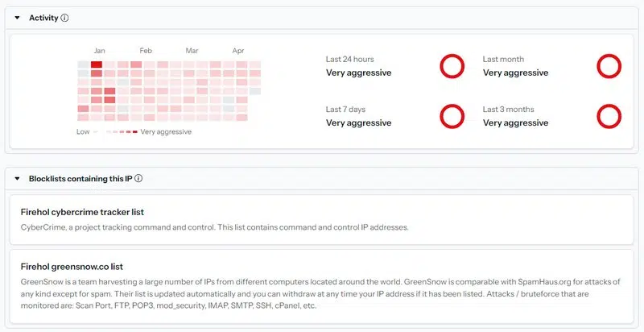The width and height of the screenshot is (644, 332).
Task: Click info icon beside Blocklists containing this IP
Action: 139,179
